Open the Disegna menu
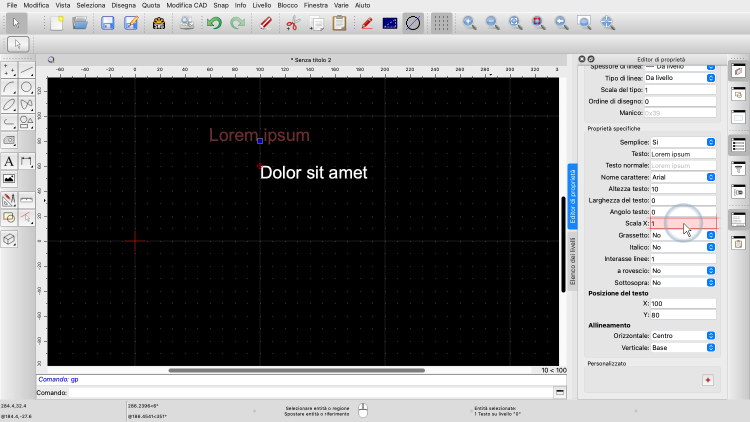Image resolution: width=750 pixels, height=422 pixels. coord(125,6)
